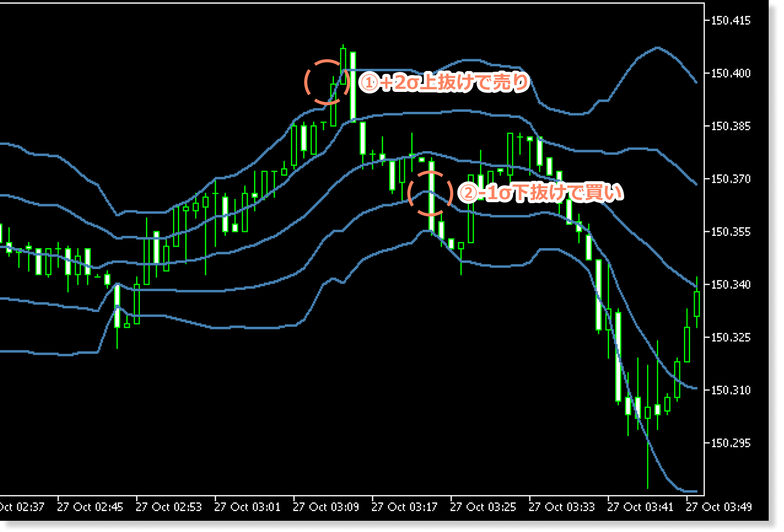Click the 27 Oct 03:41 time label

click(640, 507)
